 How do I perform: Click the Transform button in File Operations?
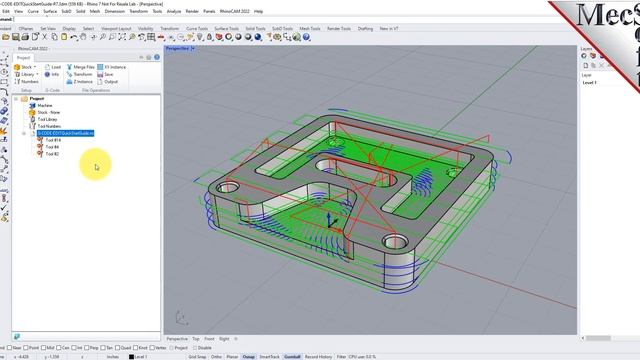click(x=79, y=74)
